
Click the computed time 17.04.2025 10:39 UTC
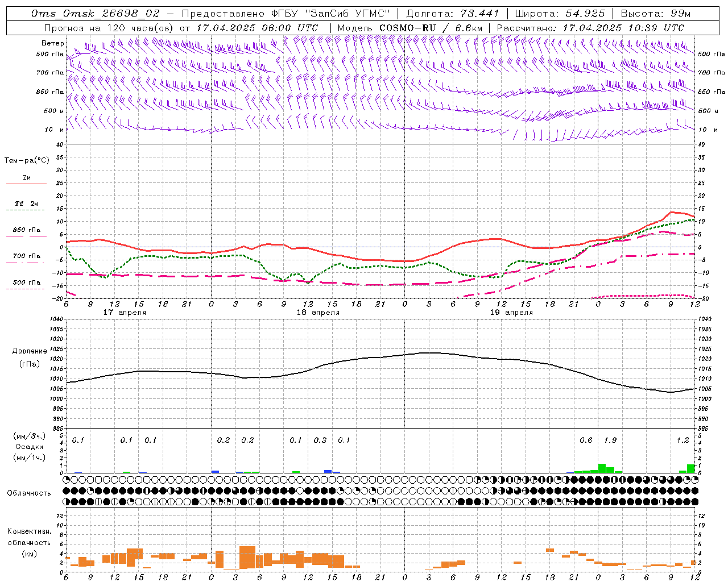pyautogui.click(x=623, y=28)
